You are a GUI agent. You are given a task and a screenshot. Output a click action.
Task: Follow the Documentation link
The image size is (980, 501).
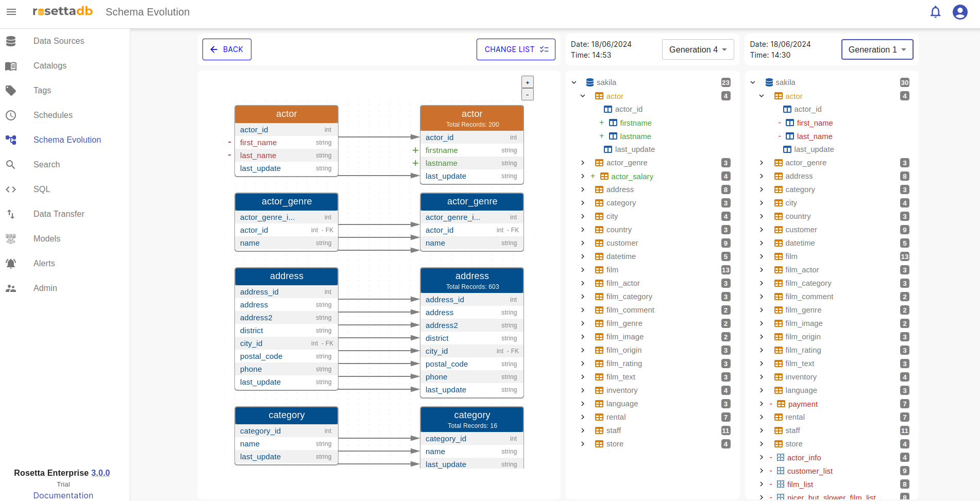coord(63,495)
